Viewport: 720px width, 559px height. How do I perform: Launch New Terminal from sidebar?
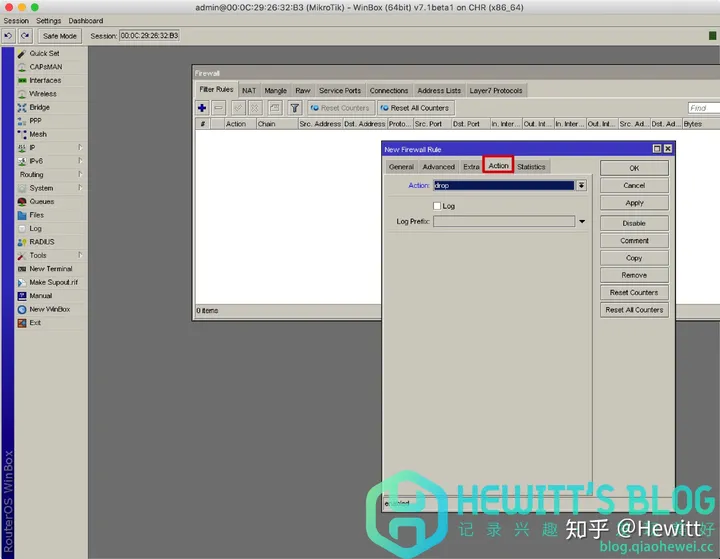click(x=51, y=269)
